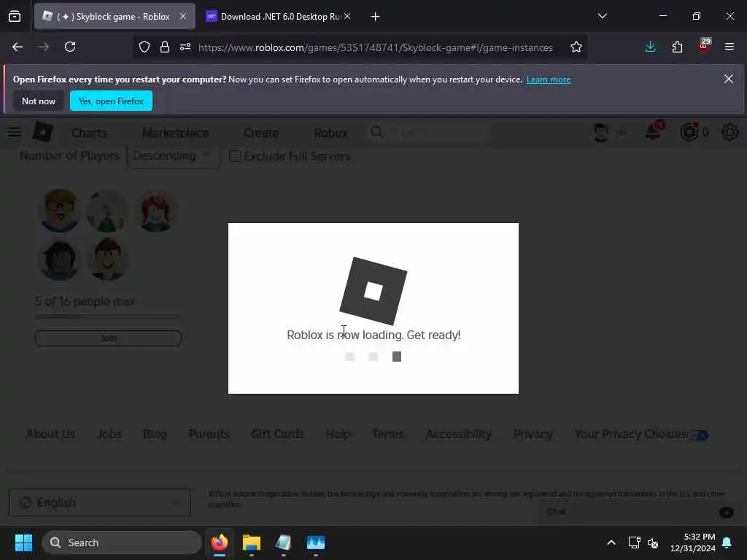Open Windows notification bell in tray
This screenshot has width=747, height=560.
pos(727,542)
